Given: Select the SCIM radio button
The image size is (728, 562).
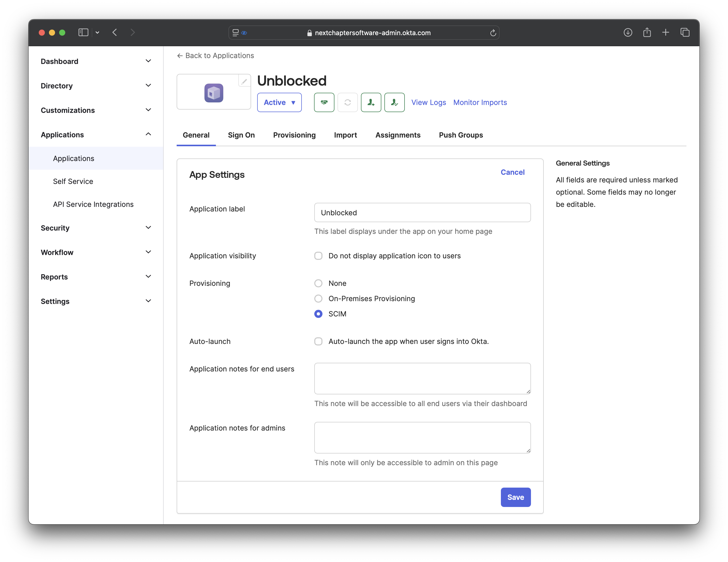Looking at the screenshot, I should coord(318,314).
